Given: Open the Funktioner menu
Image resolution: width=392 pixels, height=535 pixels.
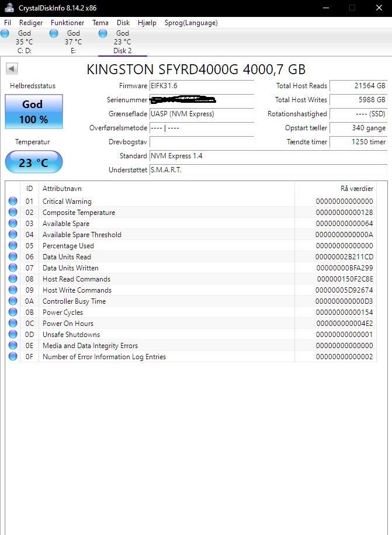Looking at the screenshot, I should point(68,23).
